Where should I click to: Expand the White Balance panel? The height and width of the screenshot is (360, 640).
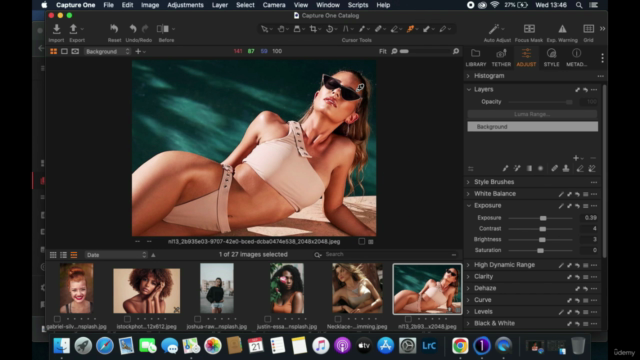pos(468,194)
